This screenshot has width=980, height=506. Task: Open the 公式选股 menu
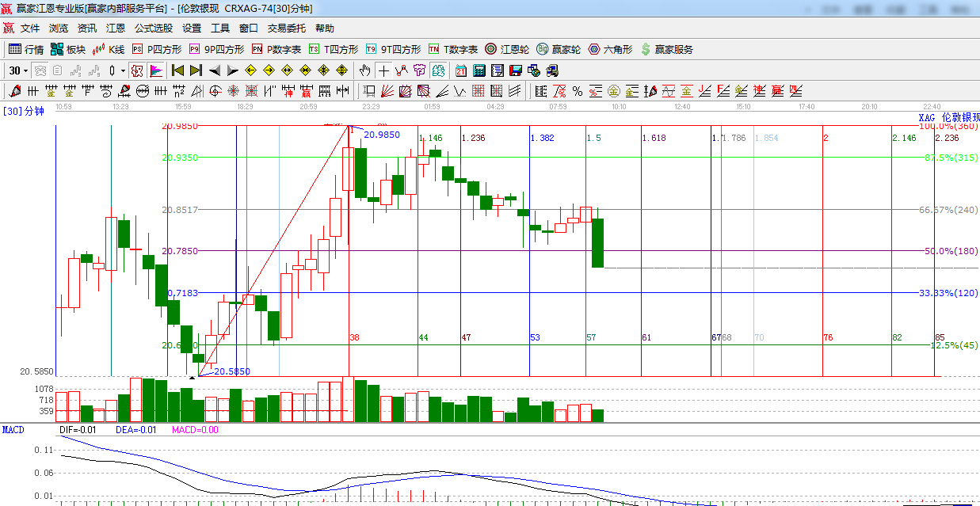click(153, 28)
